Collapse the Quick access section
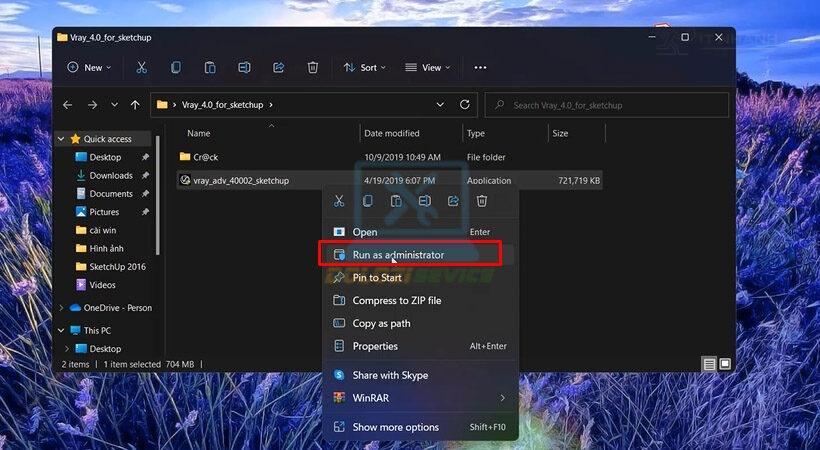Viewport: 820px width, 450px height. (x=61, y=139)
